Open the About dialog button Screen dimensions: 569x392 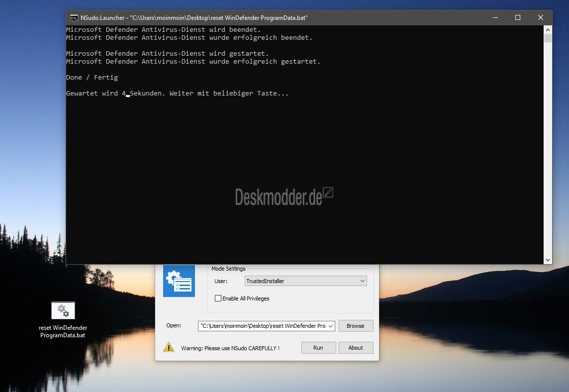point(356,348)
